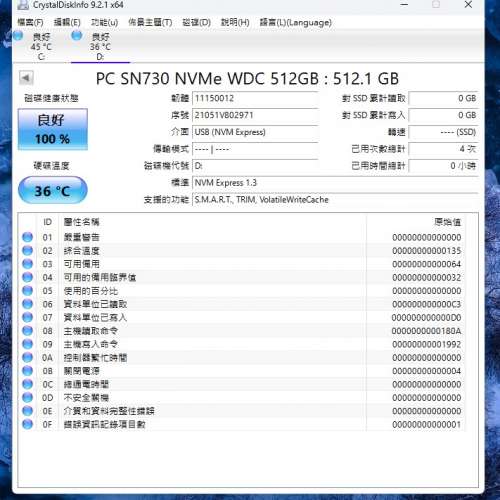Click the power on hours 0 小時 field
This screenshot has width=500, height=500.
click(x=443, y=166)
